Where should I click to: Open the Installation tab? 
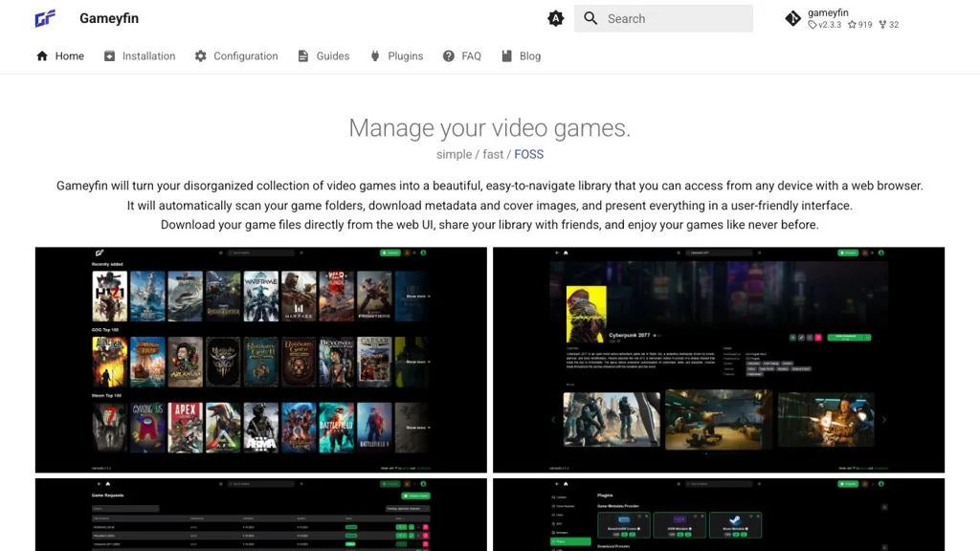pos(148,55)
